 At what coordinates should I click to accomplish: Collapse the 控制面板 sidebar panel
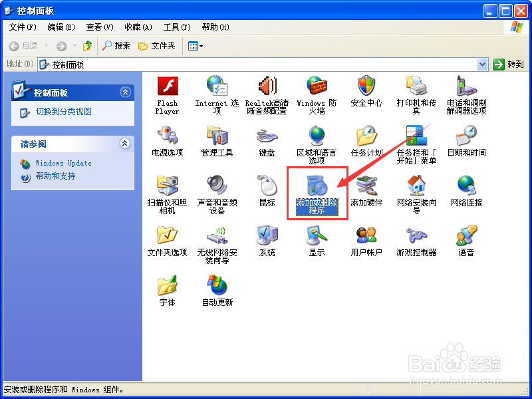(126, 92)
